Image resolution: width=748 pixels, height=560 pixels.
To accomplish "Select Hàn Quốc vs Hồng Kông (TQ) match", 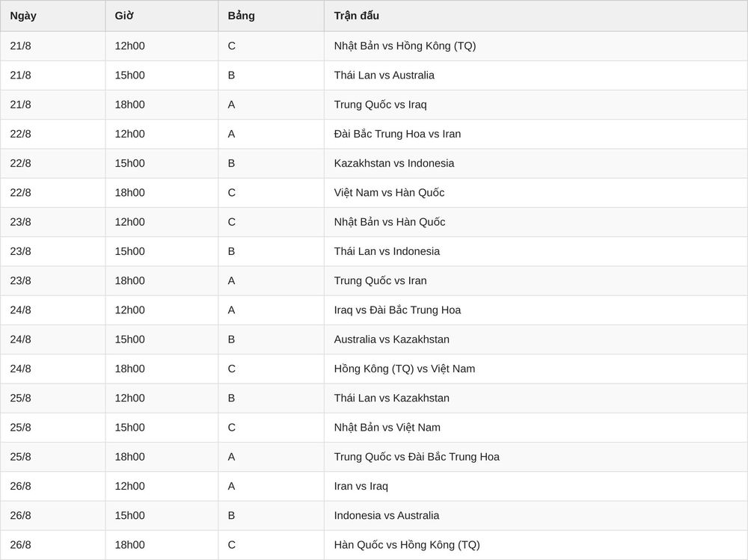I will pos(407,545).
